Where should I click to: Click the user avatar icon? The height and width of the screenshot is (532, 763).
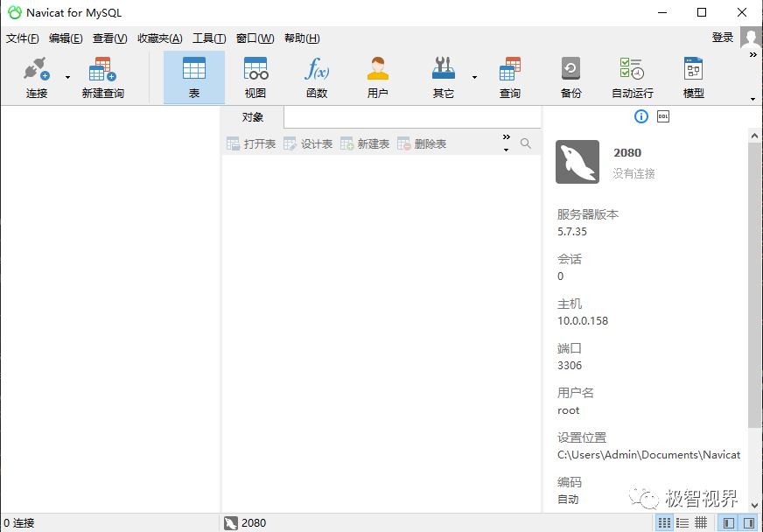[x=751, y=37]
